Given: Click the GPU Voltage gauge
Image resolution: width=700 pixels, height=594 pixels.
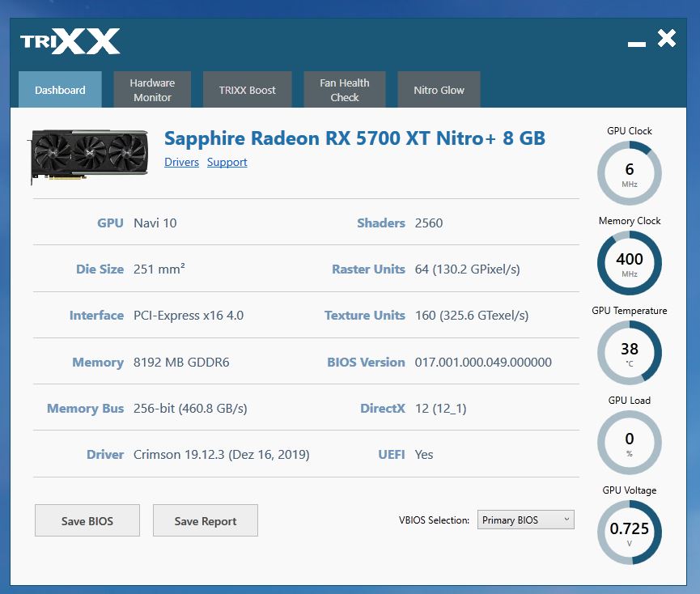Looking at the screenshot, I should pyautogui.click(x=630, y=532).
